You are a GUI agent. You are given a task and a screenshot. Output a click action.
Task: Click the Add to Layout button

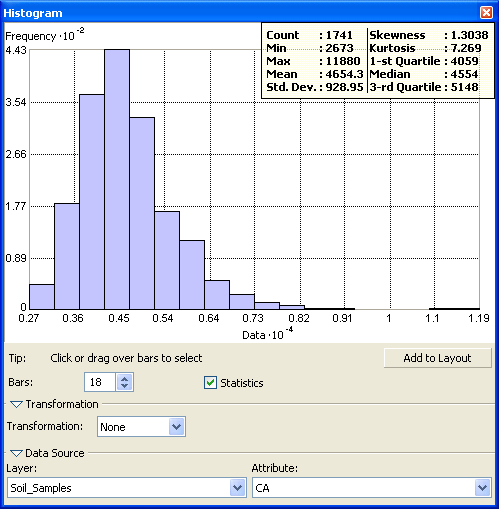coord(437,358)
